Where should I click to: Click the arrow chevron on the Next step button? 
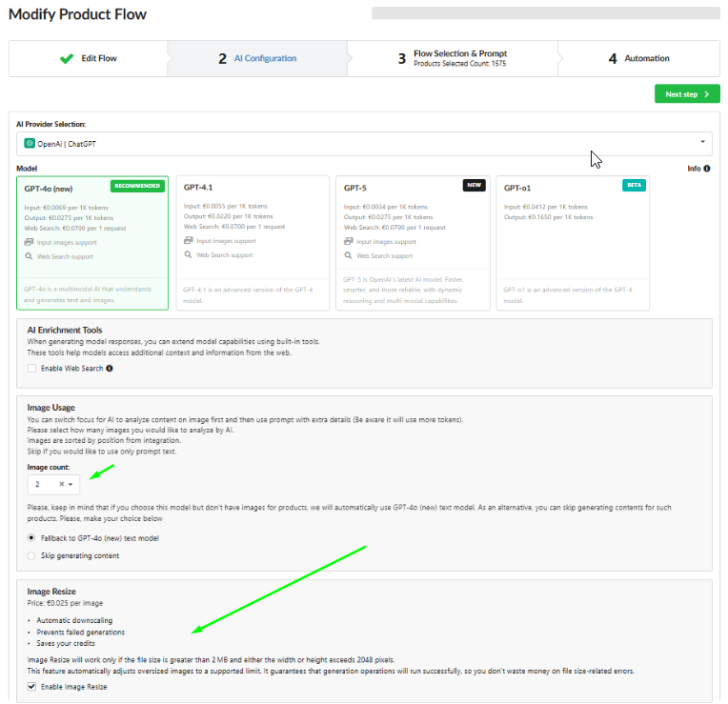[x=707, y=94]
